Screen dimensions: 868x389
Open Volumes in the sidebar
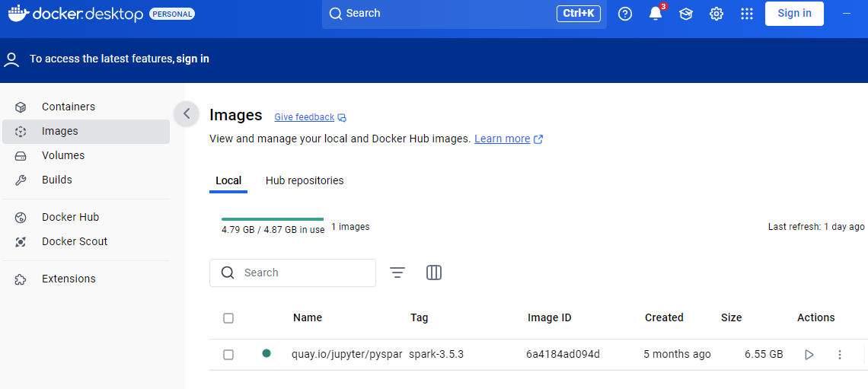coord(86,155)
